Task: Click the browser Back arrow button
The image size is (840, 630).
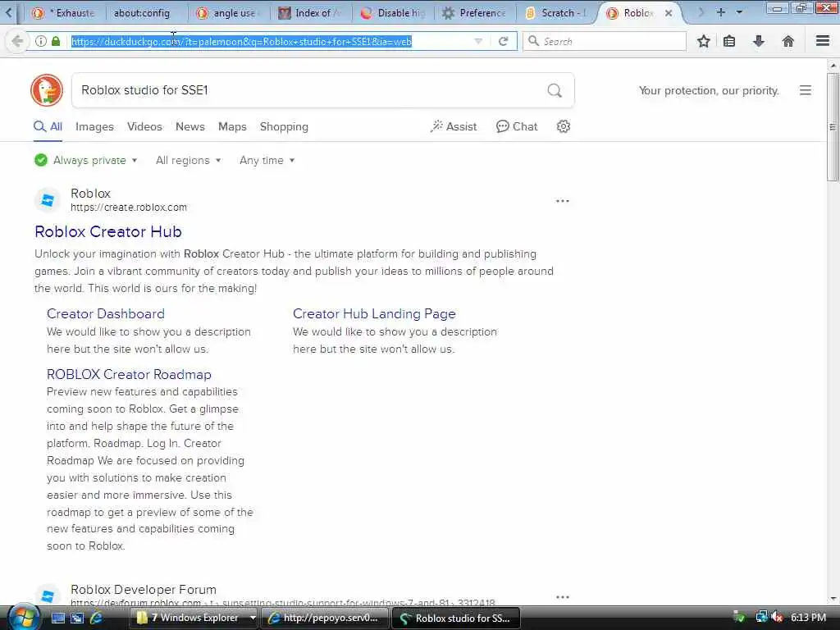Action: 18,41
